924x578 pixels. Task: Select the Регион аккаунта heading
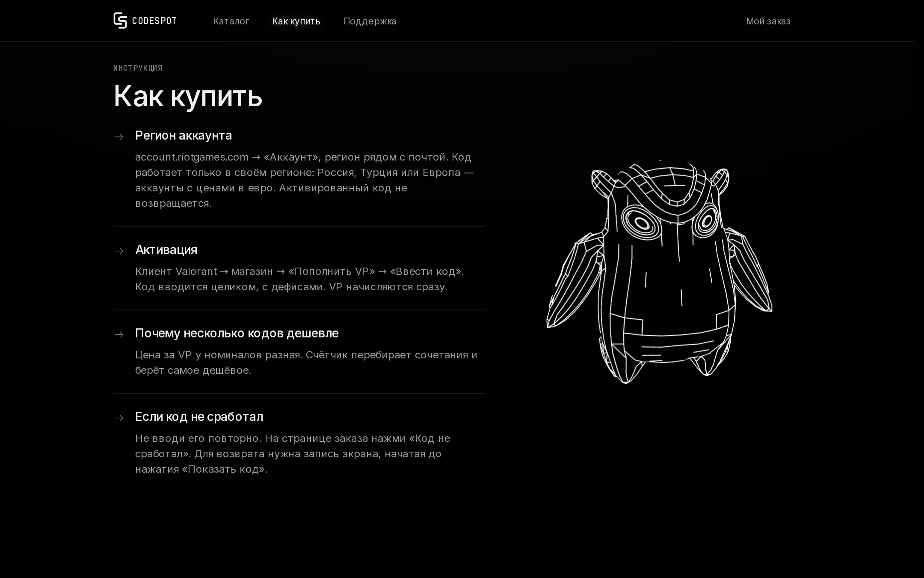click(184, 135)
